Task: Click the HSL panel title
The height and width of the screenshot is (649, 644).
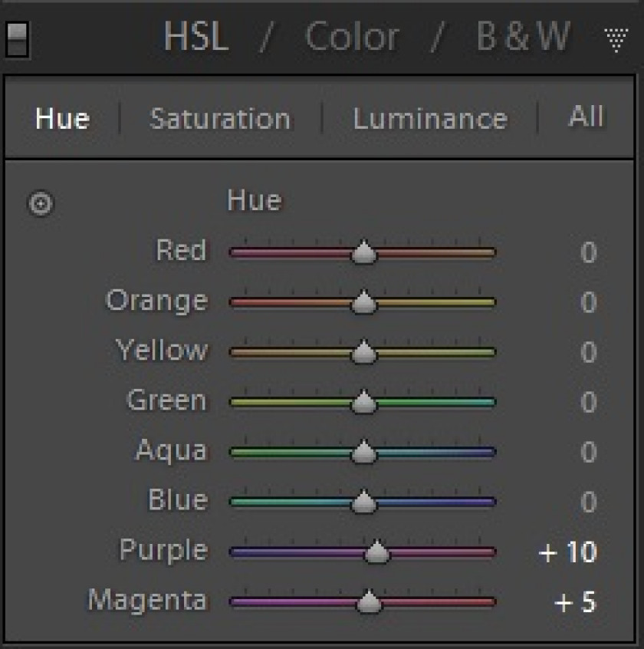Action: click(x=196, y=36)
